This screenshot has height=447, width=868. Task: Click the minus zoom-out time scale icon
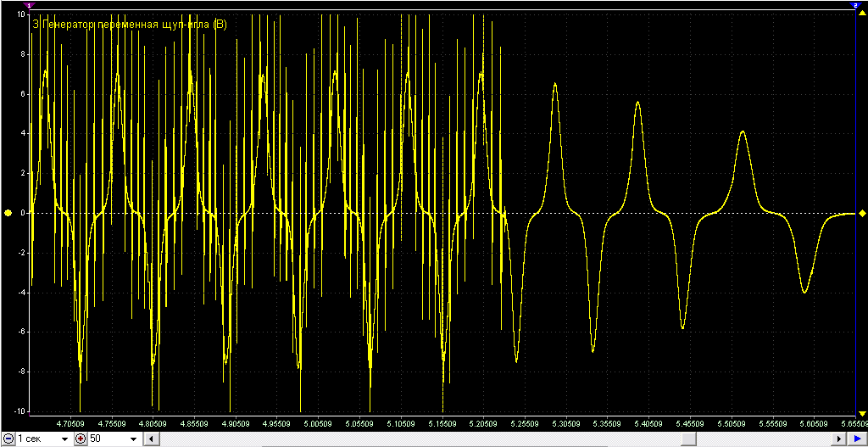pyautogui.click(x=10, y=439)
